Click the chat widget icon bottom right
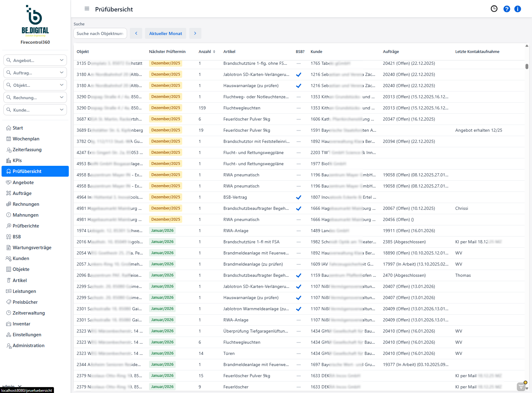The width and height of the screenshot is (532, 393). tap(521, 386)
